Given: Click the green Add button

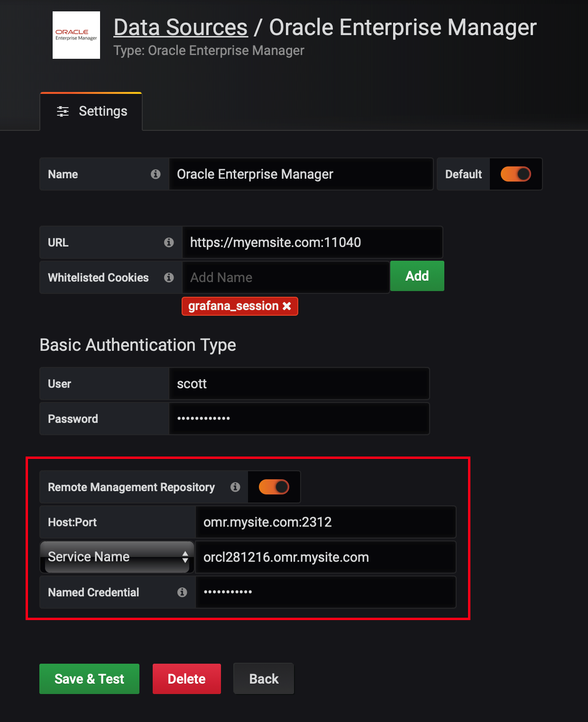Looking at the screenshot, I should [417, 276].
